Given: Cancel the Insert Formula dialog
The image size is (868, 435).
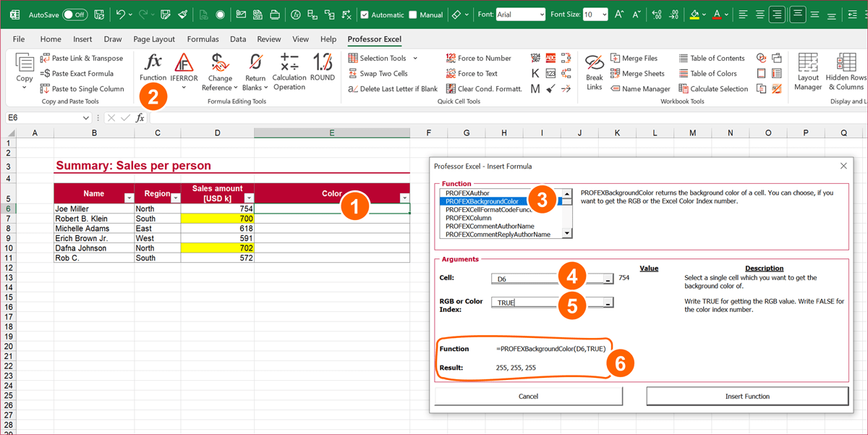Looking at the screenshot, I should click(528, 395).
